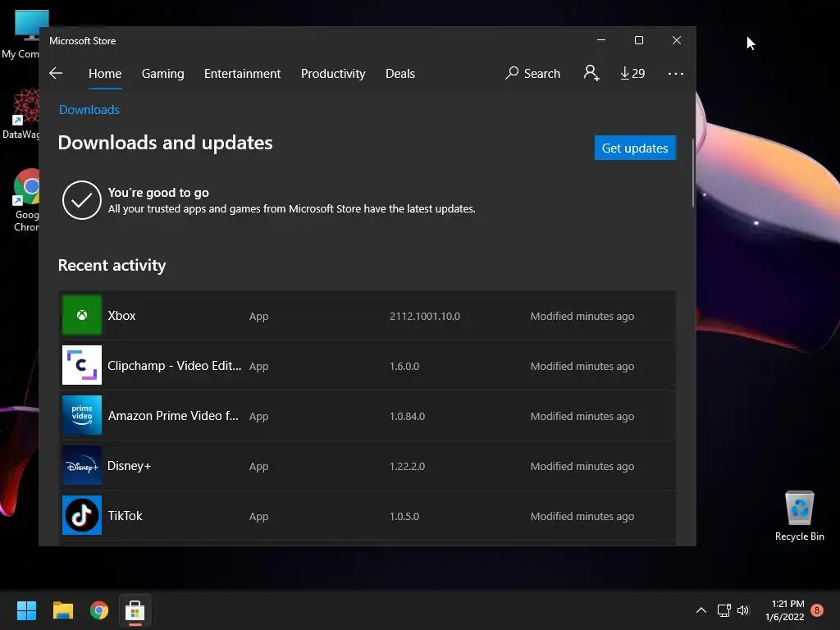The height and width of the screenshot is (630, 840).
Task: Open Amazon Prime Video f... entry
Action: (173, 416)
